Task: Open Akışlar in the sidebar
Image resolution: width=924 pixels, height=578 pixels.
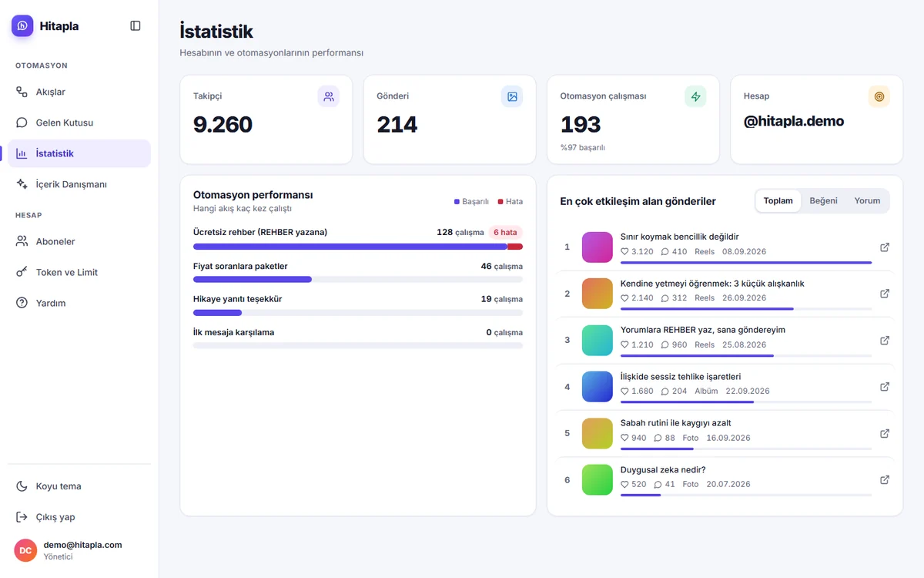Action: [79, 92]
